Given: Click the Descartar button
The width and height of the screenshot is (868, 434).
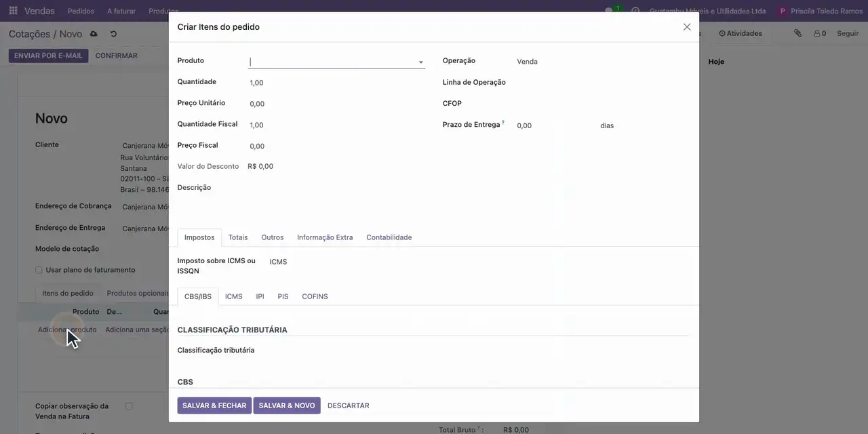Looking at the screenshot, I should click(349, 406).
